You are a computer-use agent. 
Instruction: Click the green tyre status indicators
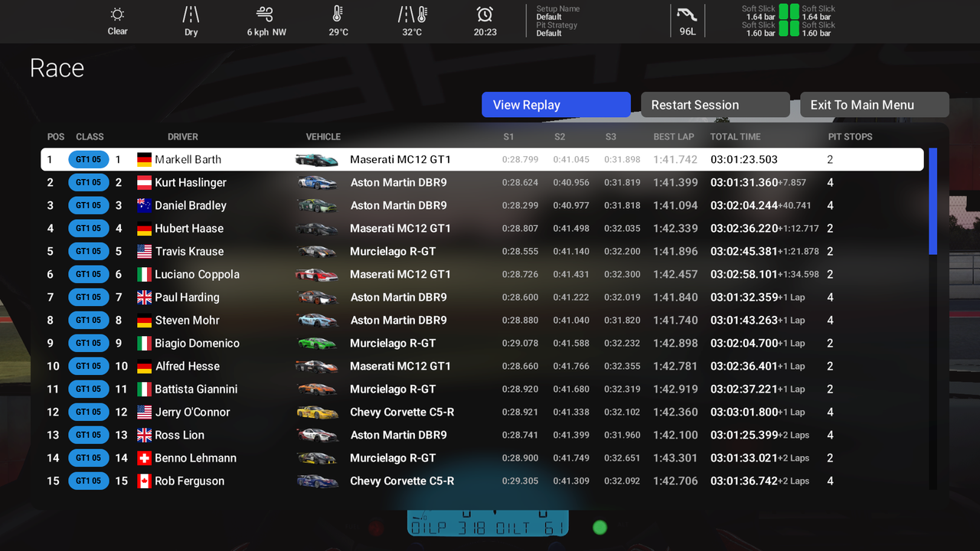(x=789, y=21)
